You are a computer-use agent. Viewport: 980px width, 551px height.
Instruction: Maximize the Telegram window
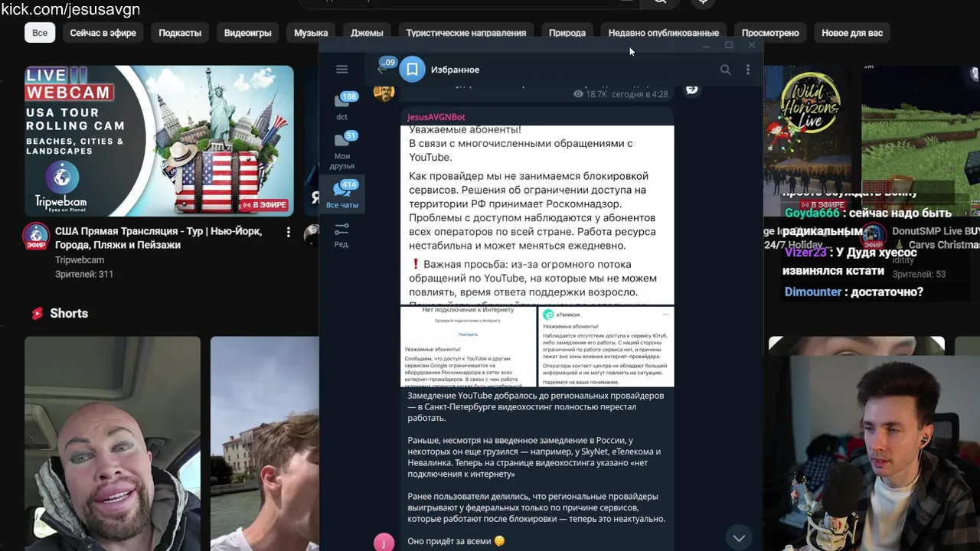click(x=729, y=45)
